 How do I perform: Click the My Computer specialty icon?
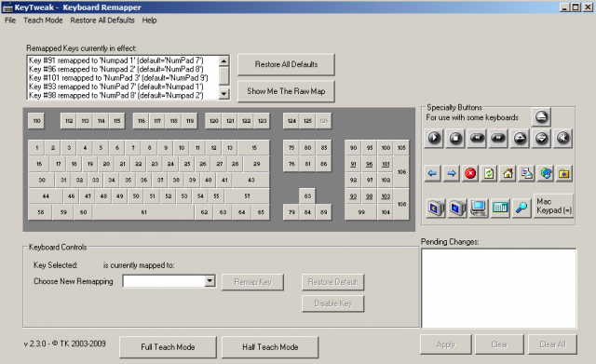pyautogui.click(x=479, y=208)
